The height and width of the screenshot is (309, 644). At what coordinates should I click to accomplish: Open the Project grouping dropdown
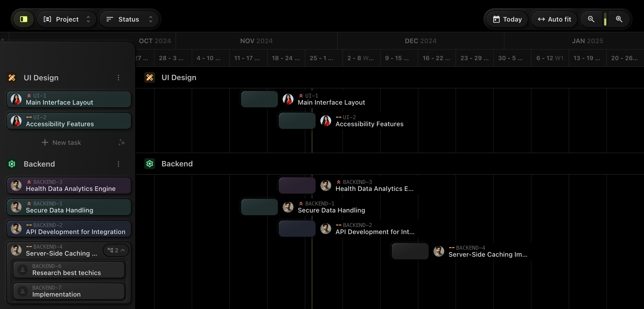tap(67, 19)
